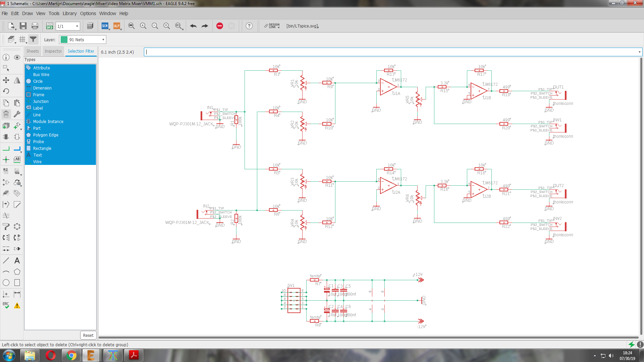Click the Zoom to fit icon

click(x=131, y=26)
